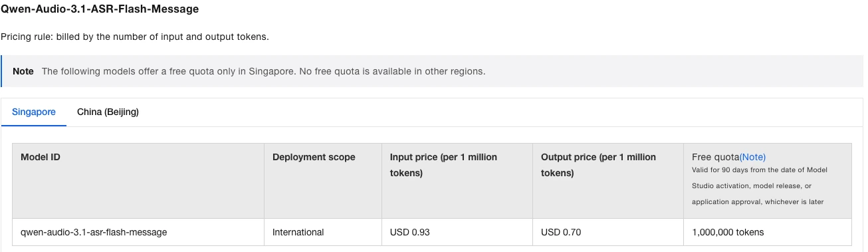The height and width of the screenshot is (252, 868).
Task: Click the Pricing rule description line
Action: click(135, 37)
